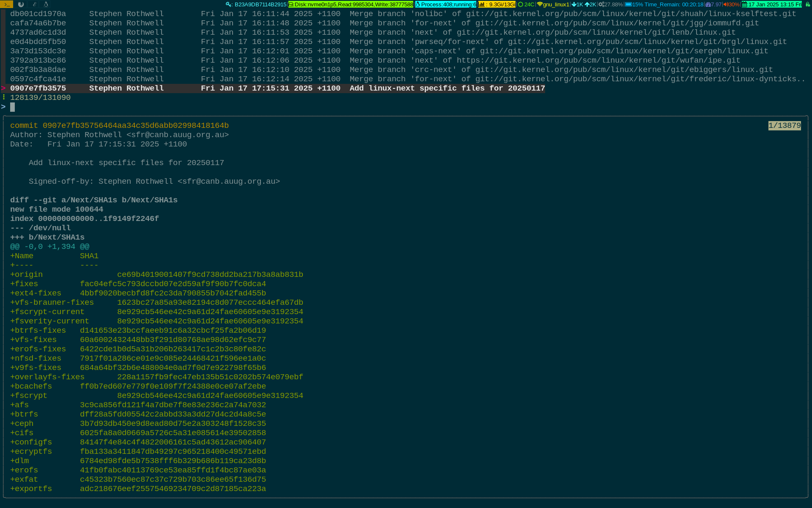Click the Author line in preview
The image size is (812, 508).
119,135
